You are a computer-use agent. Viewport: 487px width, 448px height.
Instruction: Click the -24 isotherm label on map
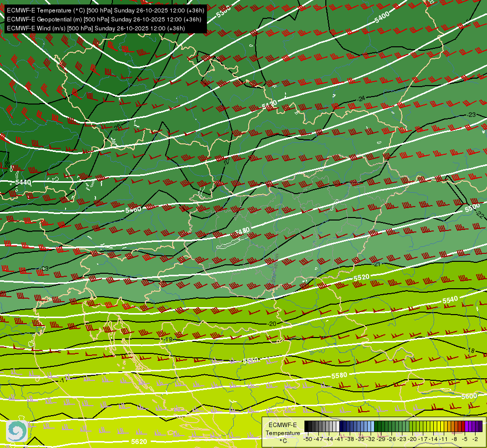pos(361,99)
